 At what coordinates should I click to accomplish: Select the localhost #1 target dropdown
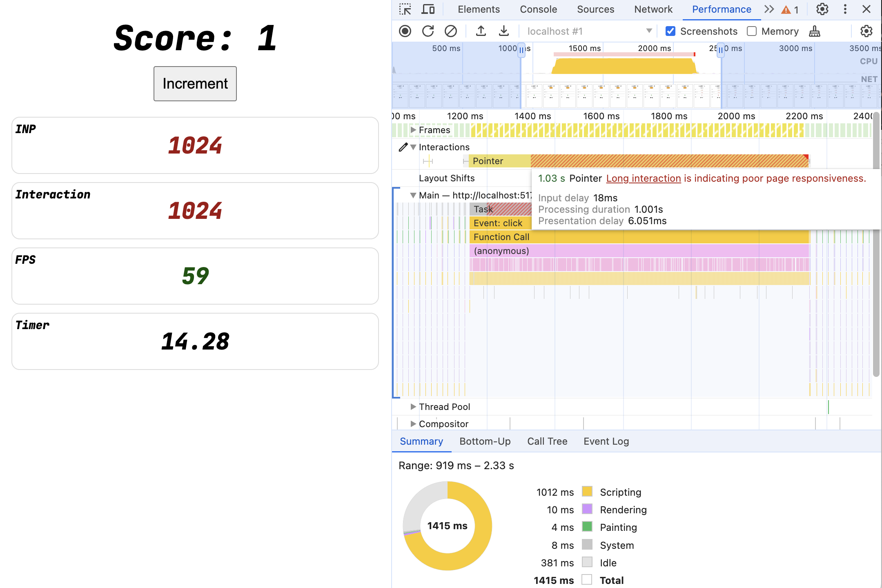point(587,30)
